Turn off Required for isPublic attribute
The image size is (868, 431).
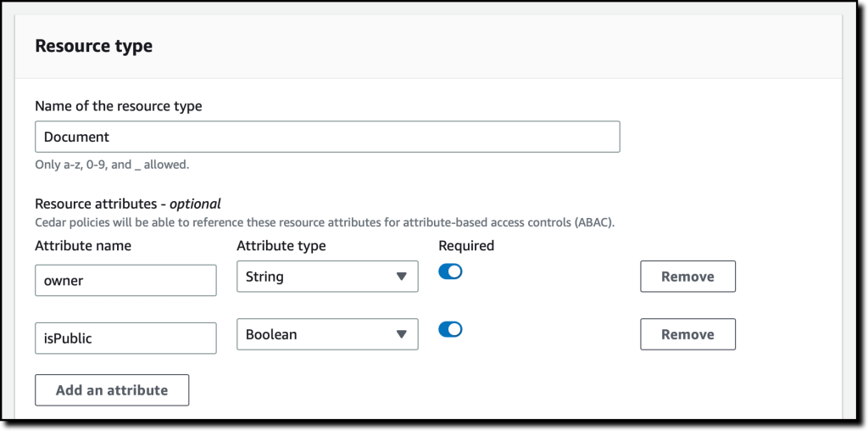point(450,329)
